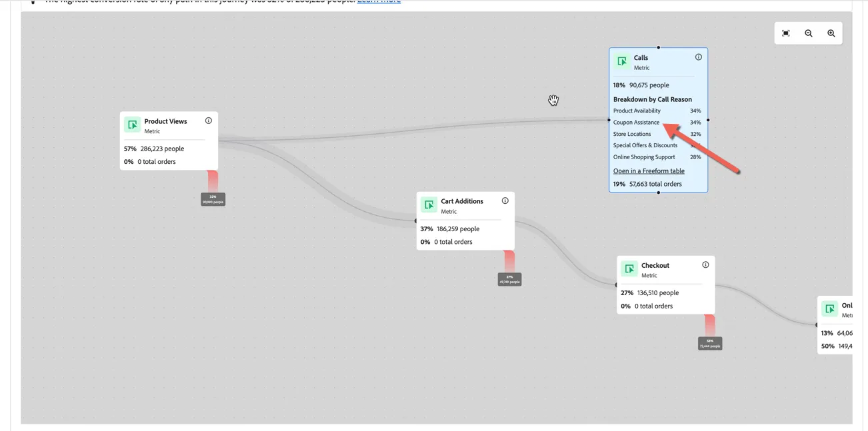This screenshot has width=868, height=431.
Task: Click the Calls metric icon
Action: click(622, 61)
